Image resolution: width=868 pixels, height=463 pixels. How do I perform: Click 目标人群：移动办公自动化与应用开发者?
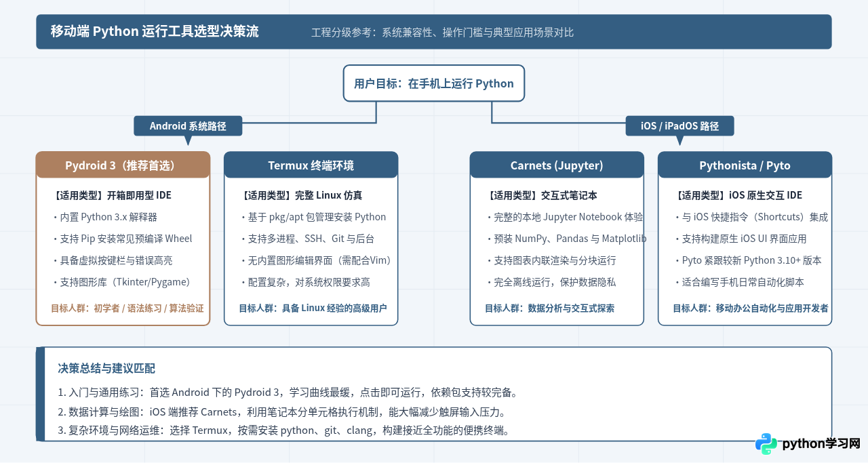click(751, 308)
